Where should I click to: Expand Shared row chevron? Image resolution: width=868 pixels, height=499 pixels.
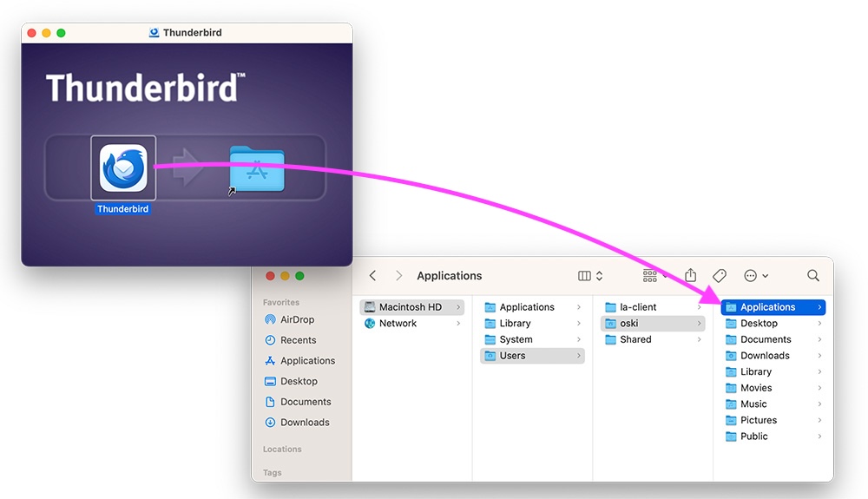point(699,339)
